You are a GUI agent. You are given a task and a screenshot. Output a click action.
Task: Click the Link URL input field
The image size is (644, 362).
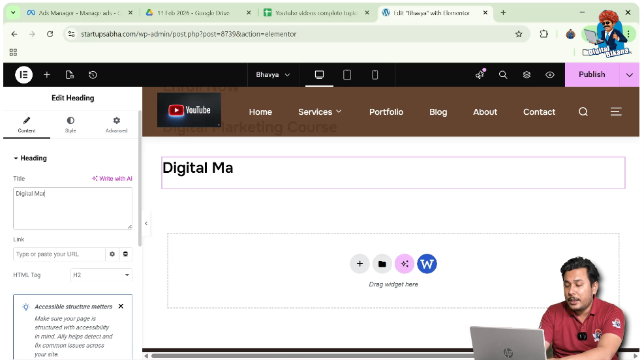(59, 254)
